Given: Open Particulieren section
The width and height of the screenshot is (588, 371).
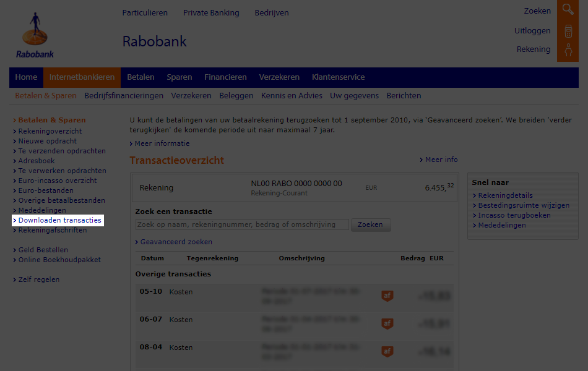Looking at the screenshot, I should 145,13.
